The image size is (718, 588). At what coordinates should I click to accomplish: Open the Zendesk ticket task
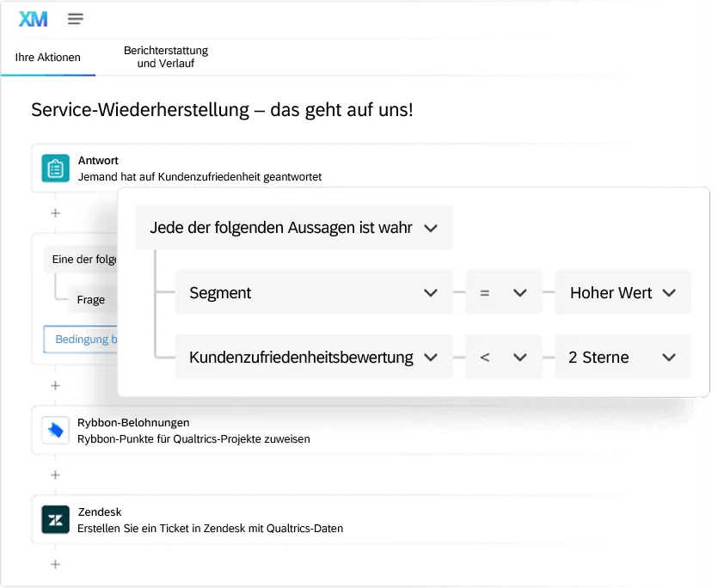[x=329, y=520]
